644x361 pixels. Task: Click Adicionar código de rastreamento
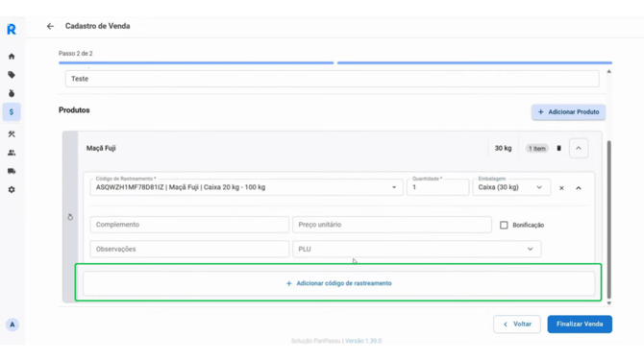[339, 283]
